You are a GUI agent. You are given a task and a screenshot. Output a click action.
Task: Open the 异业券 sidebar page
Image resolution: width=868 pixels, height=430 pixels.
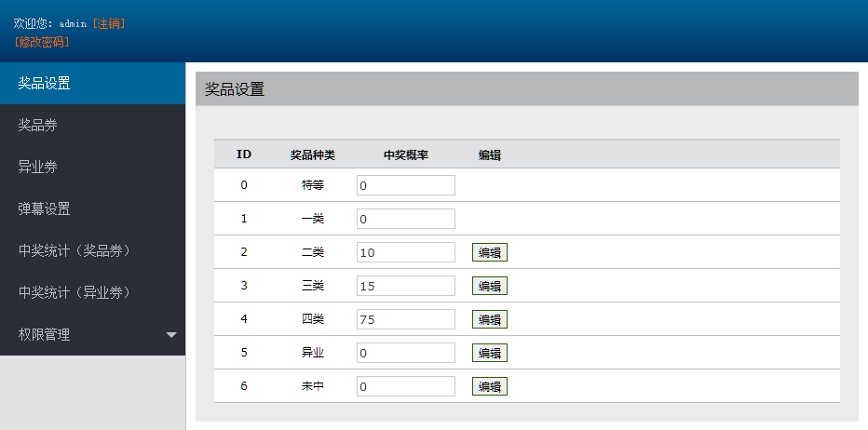[x=92, y=168]
